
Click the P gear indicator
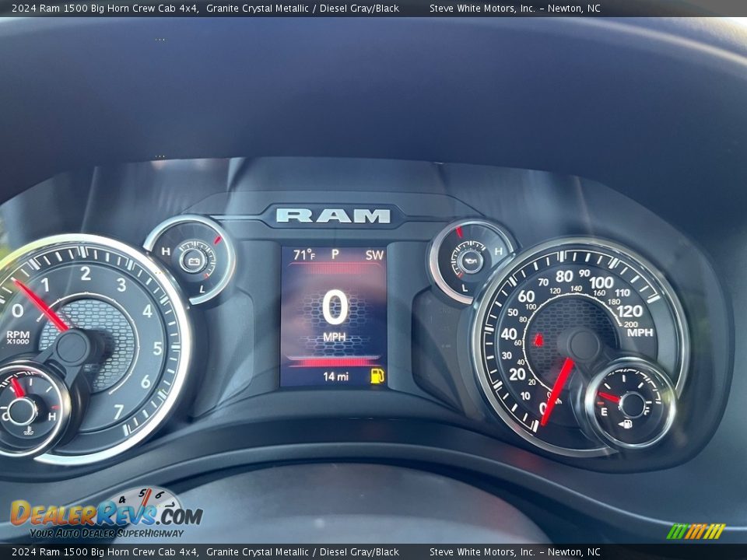tap(335, 254)
